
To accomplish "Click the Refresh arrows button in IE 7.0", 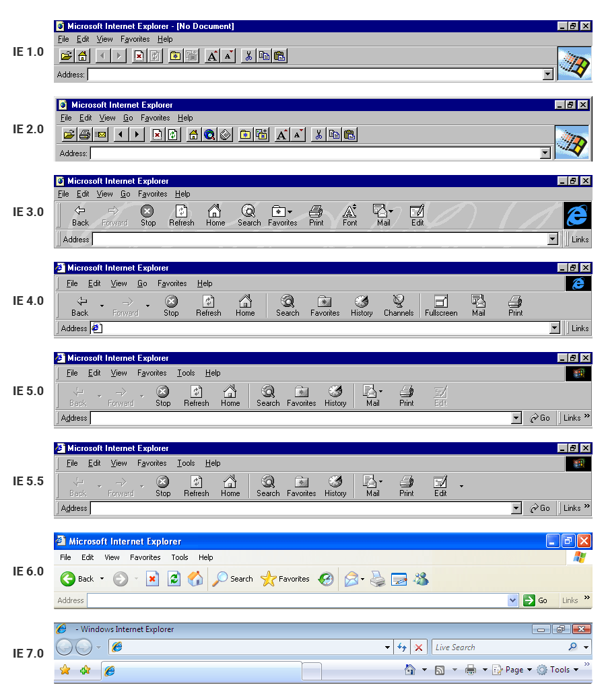I will [401, 647].
